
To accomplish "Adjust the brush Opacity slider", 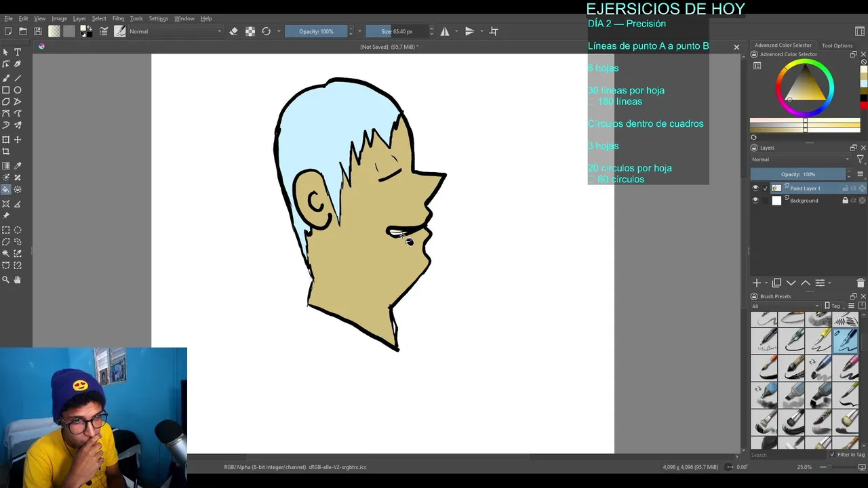I will 316,31.
